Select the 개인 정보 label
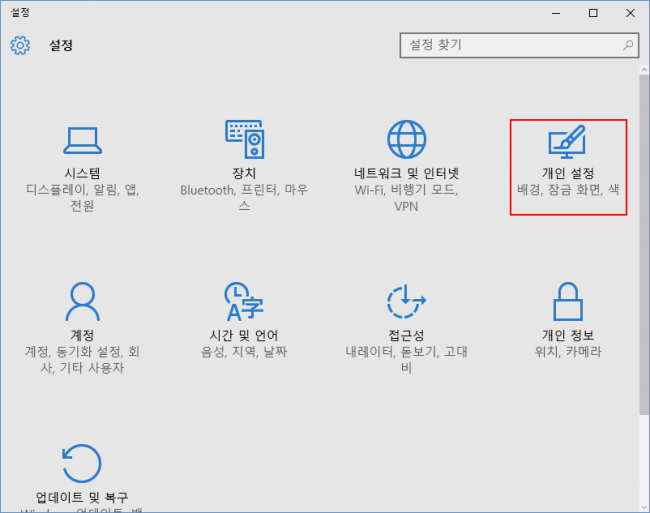 click(568, 335)
